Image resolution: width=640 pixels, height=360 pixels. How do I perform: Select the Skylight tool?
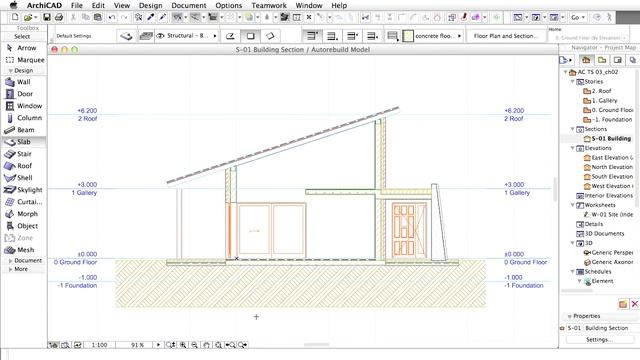(x=24, y=190)
